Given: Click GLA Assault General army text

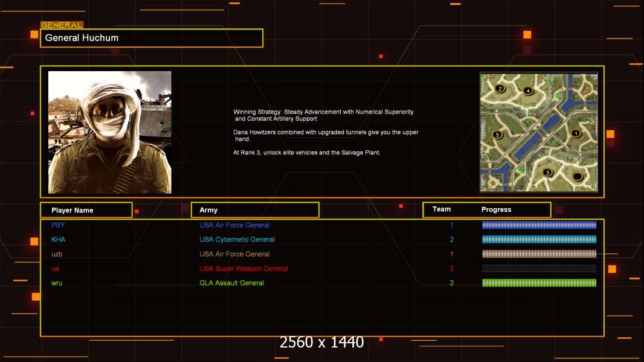Looking at the screenshot, I should (231, 283).
